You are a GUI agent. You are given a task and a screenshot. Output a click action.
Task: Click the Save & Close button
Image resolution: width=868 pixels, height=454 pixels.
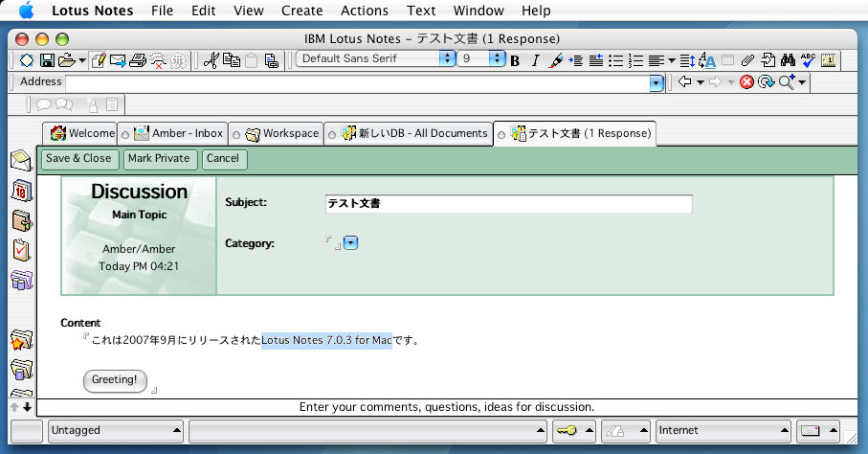tap(78, 159)
